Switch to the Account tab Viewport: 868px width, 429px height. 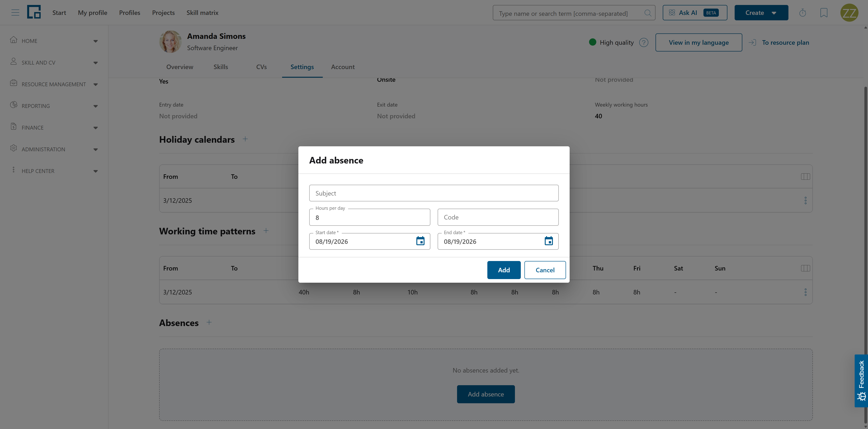click(343, 67)
